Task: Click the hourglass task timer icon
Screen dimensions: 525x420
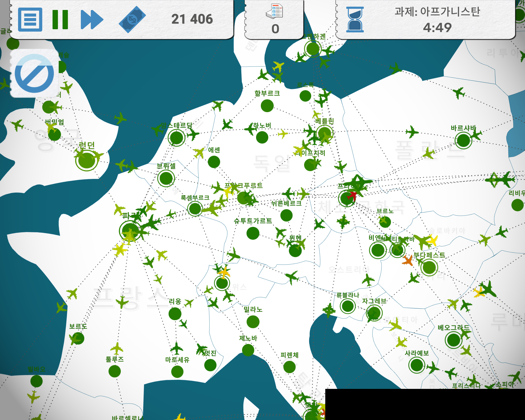Action: click(355, 19)
